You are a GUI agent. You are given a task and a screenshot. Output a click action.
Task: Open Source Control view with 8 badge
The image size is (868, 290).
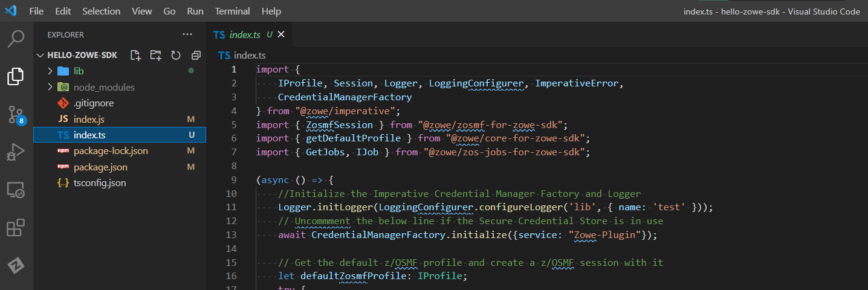[16, 114]
